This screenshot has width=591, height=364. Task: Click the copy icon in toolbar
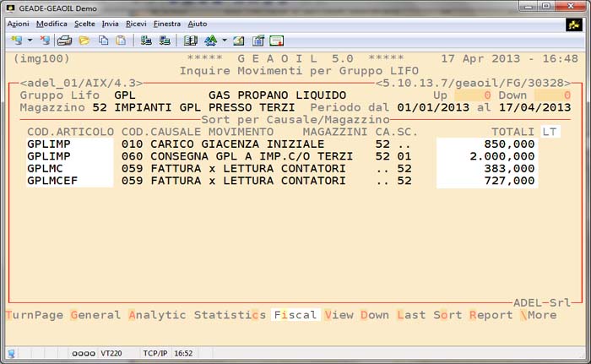(x=103, y=41)
